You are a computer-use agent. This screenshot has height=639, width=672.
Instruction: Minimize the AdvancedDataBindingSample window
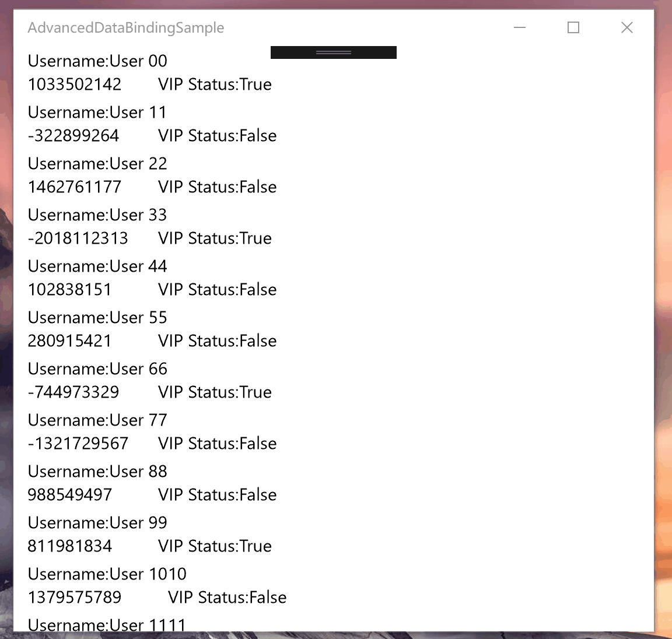520,27
